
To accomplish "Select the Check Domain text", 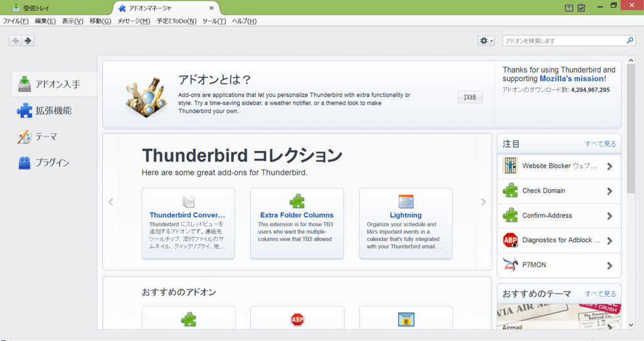I will click(x=543, y=191).
